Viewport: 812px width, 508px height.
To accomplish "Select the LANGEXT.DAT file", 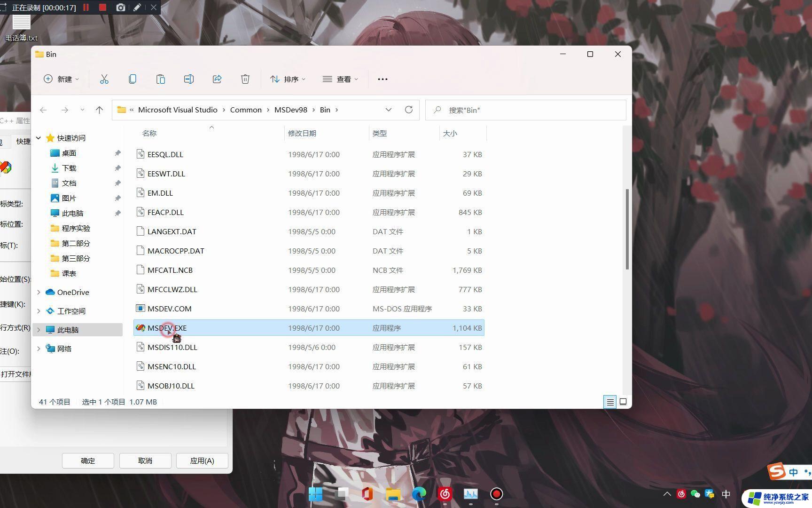I will [x=309, y=231].
